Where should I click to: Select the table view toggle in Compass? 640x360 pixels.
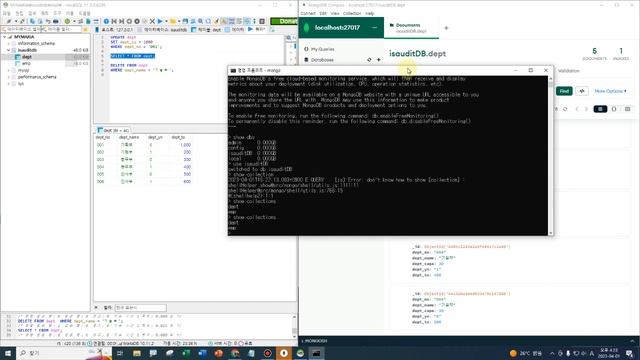point(627,109)
